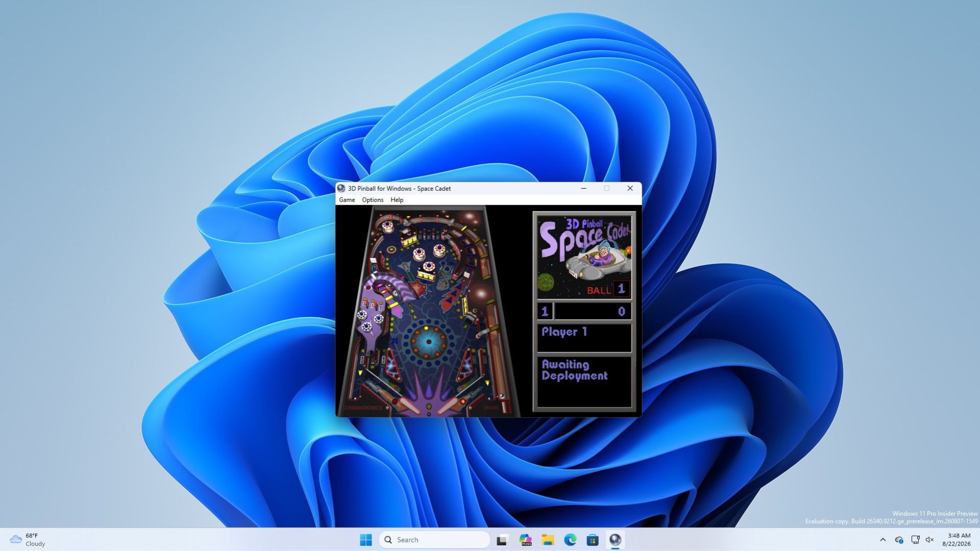Open the network status tray icon

[x=915, y=540]
